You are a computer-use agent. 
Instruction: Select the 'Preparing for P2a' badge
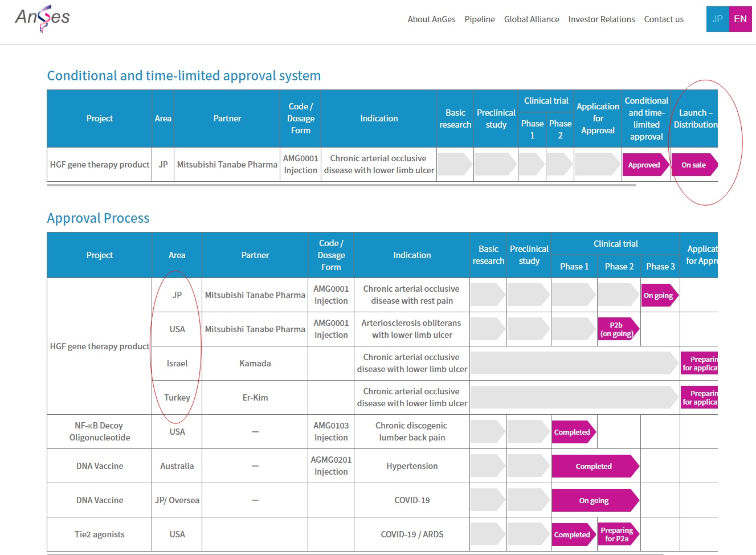(x=618, y=534)
